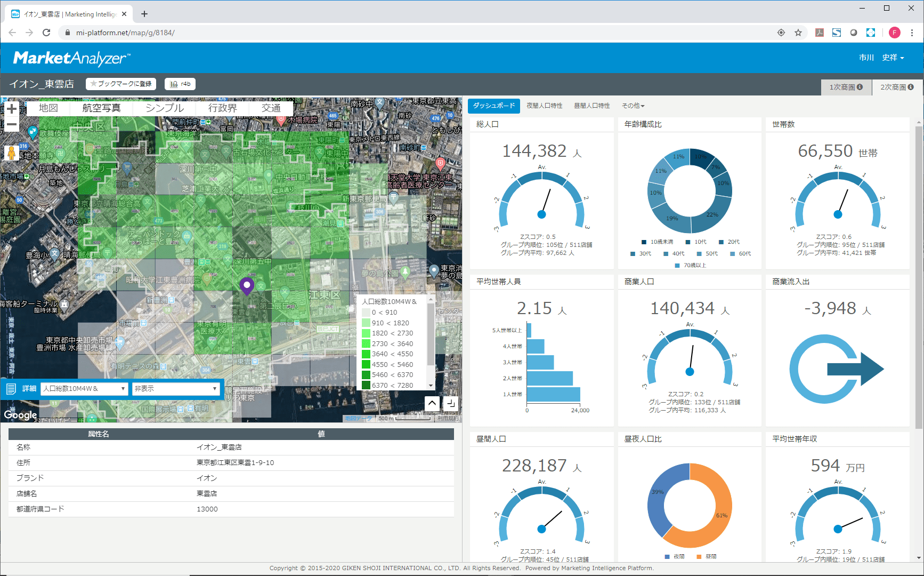Viewport: 924px width, 576px height.
Task: Click the location target icon in address bar
Action: click(781, 33)
